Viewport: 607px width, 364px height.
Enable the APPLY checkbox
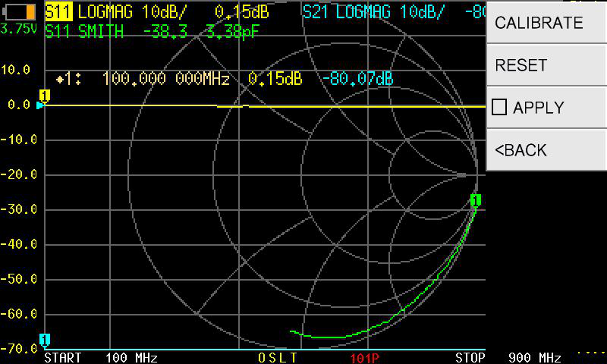coord(499,108)
